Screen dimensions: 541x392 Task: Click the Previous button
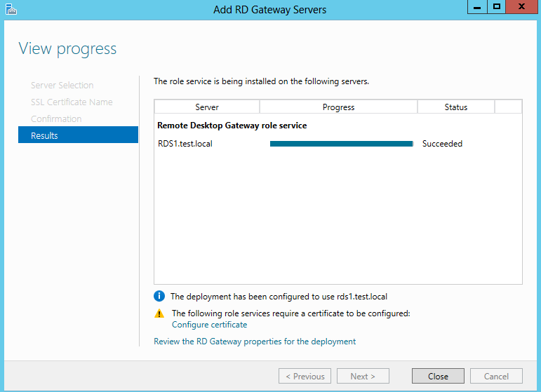coord(305,376)
